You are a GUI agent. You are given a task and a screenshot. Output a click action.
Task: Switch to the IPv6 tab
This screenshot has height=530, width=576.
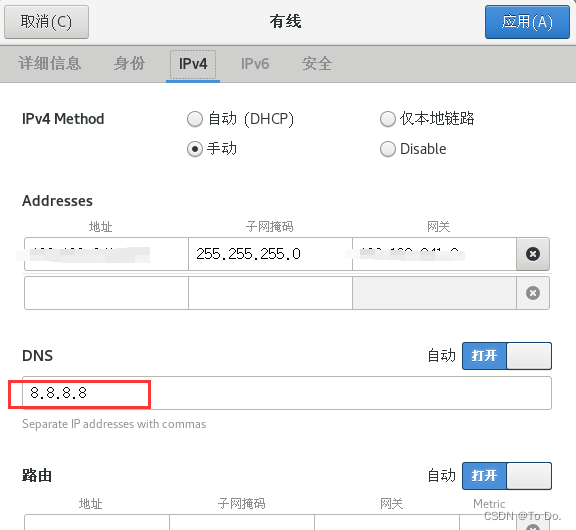tap(255, 64)
